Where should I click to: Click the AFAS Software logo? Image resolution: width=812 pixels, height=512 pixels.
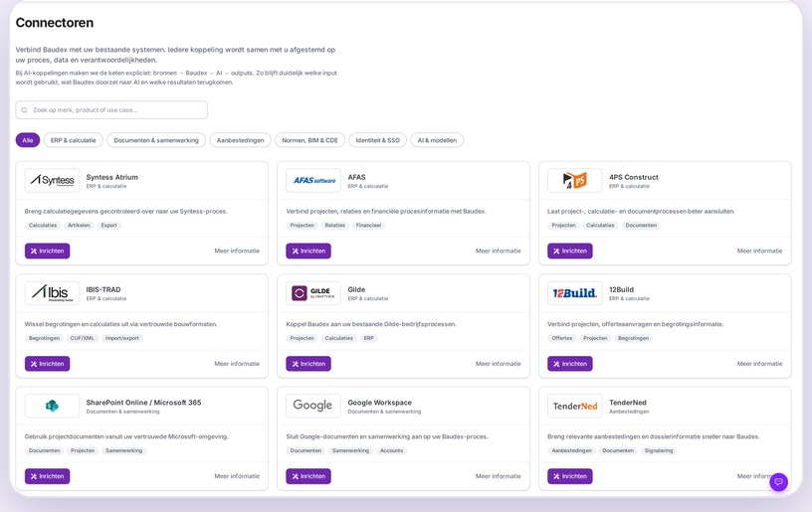pyautogui.click(x=313, y=181)
